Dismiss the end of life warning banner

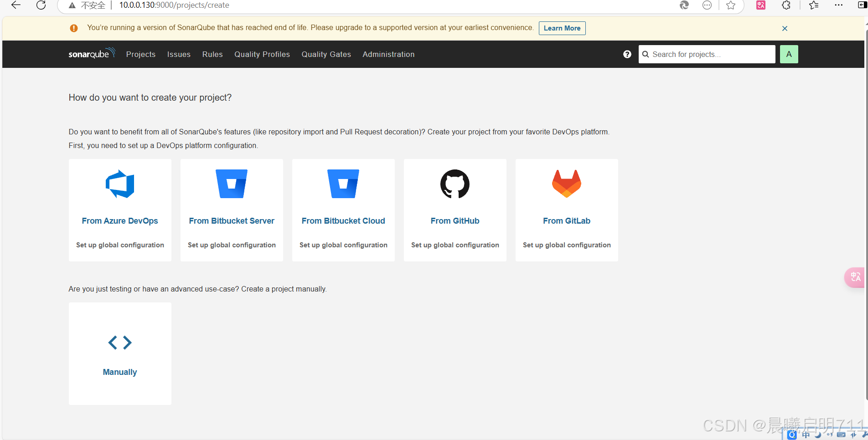pyautogui.click(x=785, y=28)
